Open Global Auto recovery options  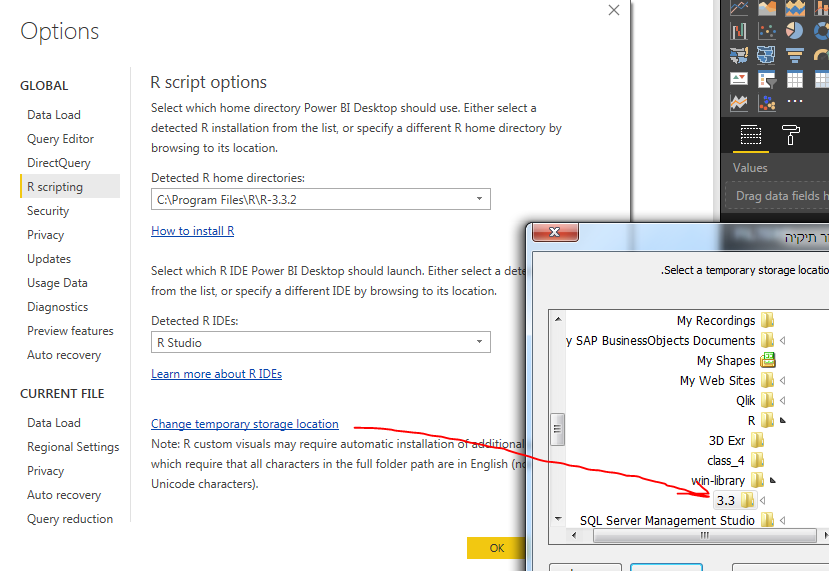click(64, 355)
